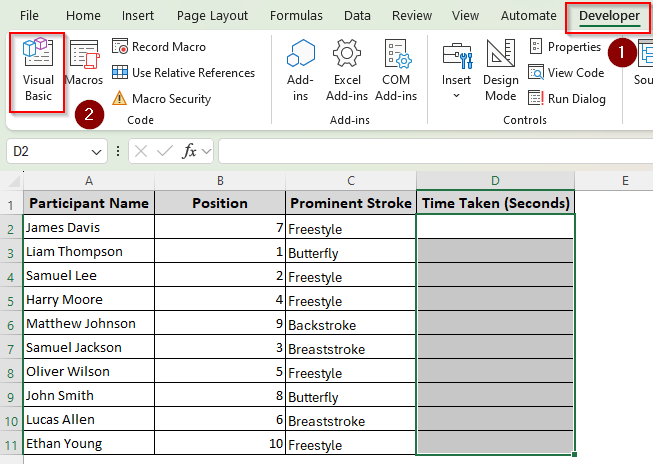653x464 pixels.
Task: Select cell with Lucas Allen
Action: tap(89, 419)
